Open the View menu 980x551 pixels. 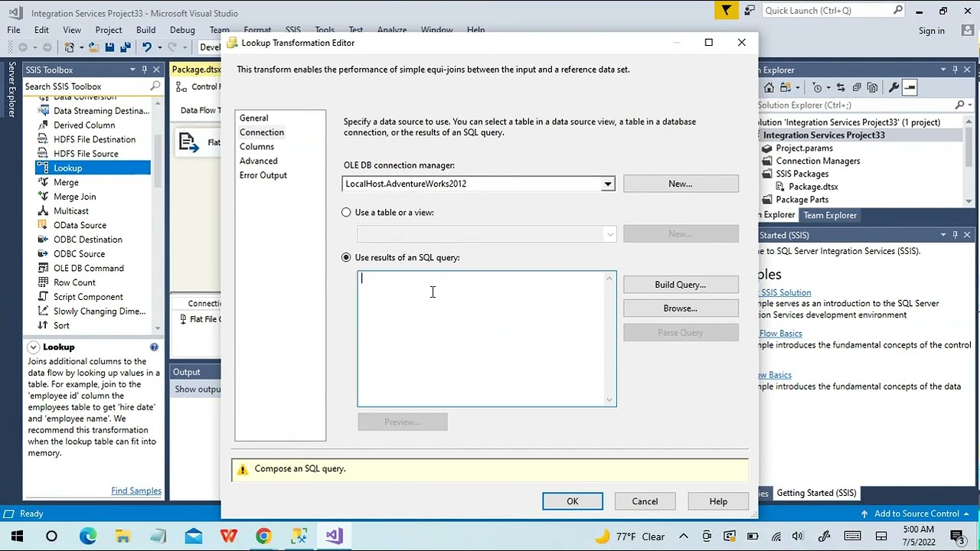[x=72, y=30]
